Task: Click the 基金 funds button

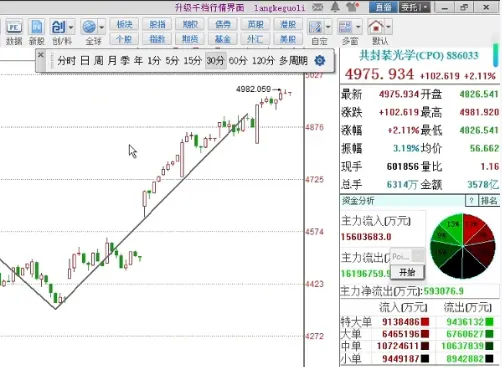Action: click(223, 39)
